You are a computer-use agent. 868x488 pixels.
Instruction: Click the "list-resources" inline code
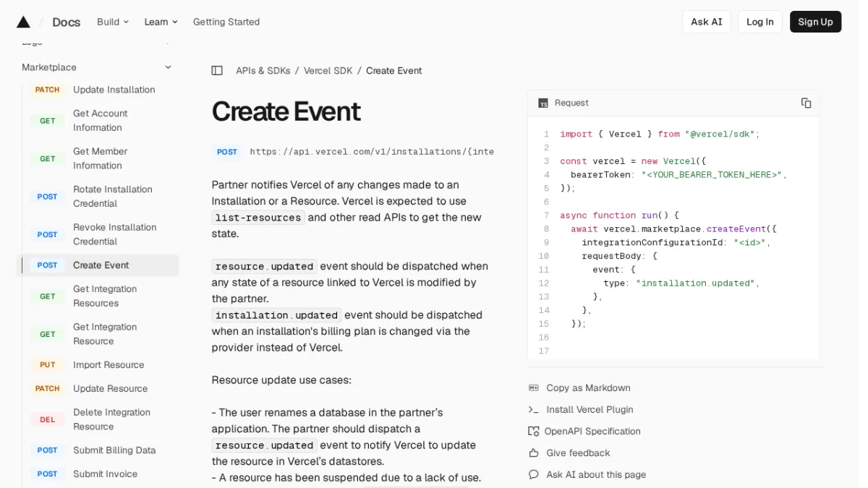point(258,218)
